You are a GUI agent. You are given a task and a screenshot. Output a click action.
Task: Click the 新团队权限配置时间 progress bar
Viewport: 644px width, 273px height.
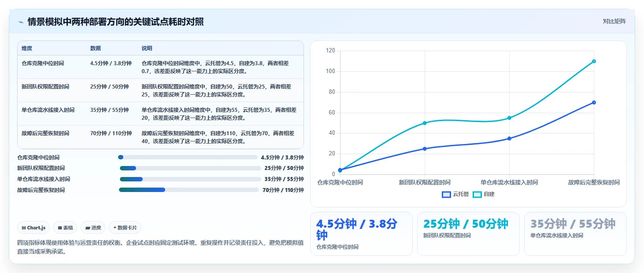point(190,168)
